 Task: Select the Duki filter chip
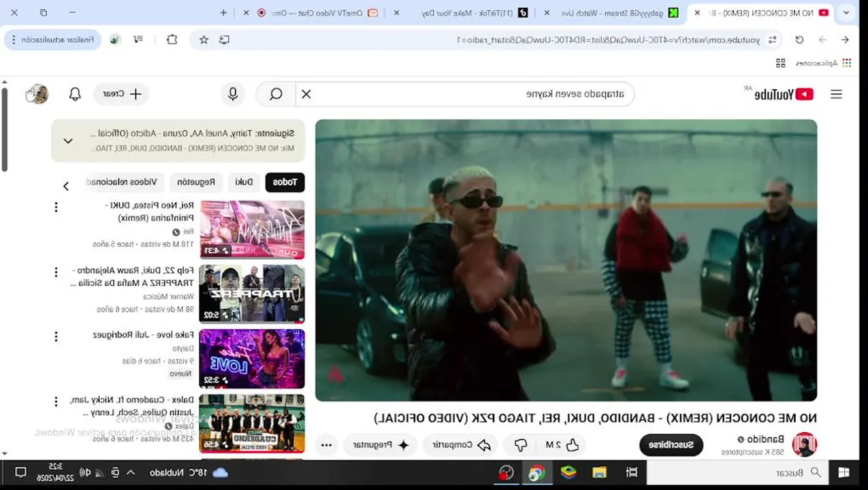(x=244, y=182)
